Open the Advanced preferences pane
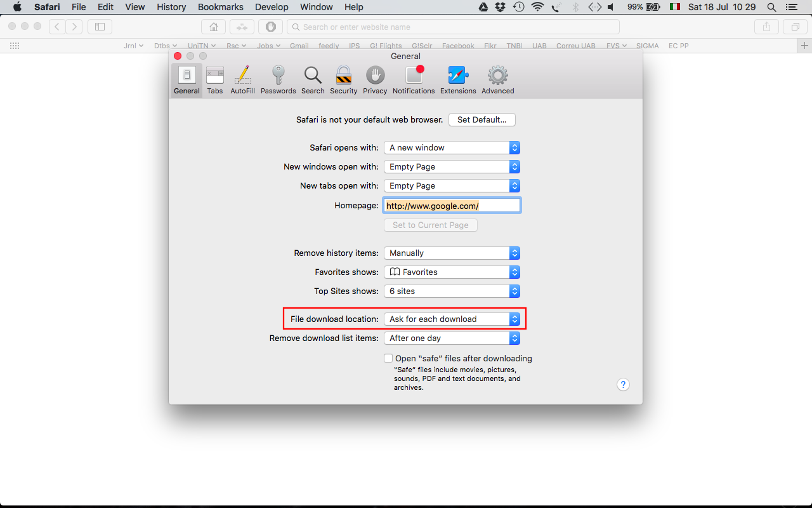 (x=497, y=80)
